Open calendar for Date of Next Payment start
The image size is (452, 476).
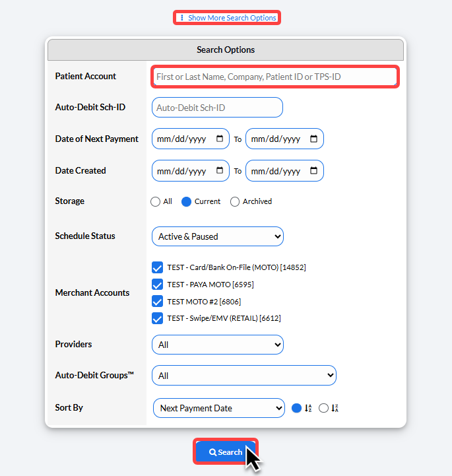(220, 139)
